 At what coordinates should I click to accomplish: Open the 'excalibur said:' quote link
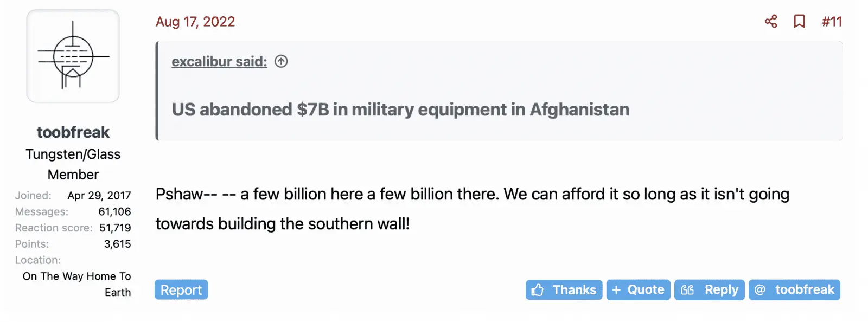click(219, 62)
